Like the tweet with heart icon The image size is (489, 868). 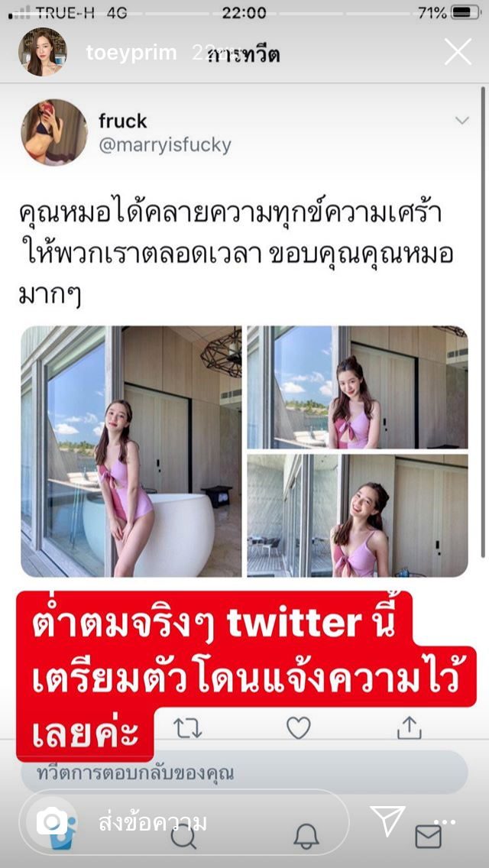(299, 728)
